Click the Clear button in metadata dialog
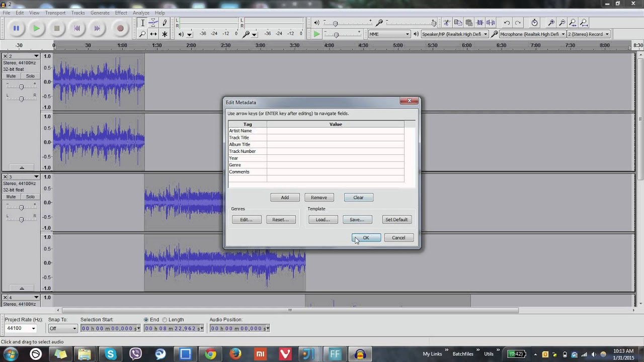 pyautogui.click(x=358, y=198)
